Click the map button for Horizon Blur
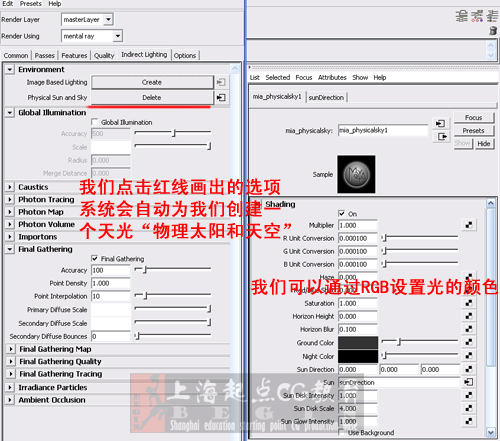Viewport: 500px width, 441px height. [469, 329]
